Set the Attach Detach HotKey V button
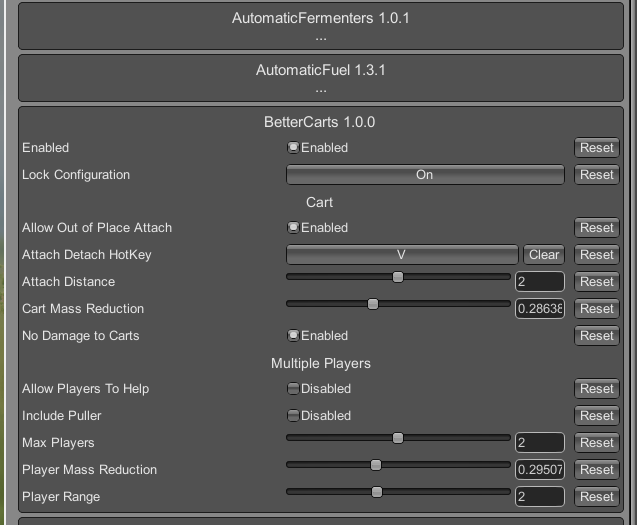The width and height of the screenshot is (637, 525). point(402,254)
